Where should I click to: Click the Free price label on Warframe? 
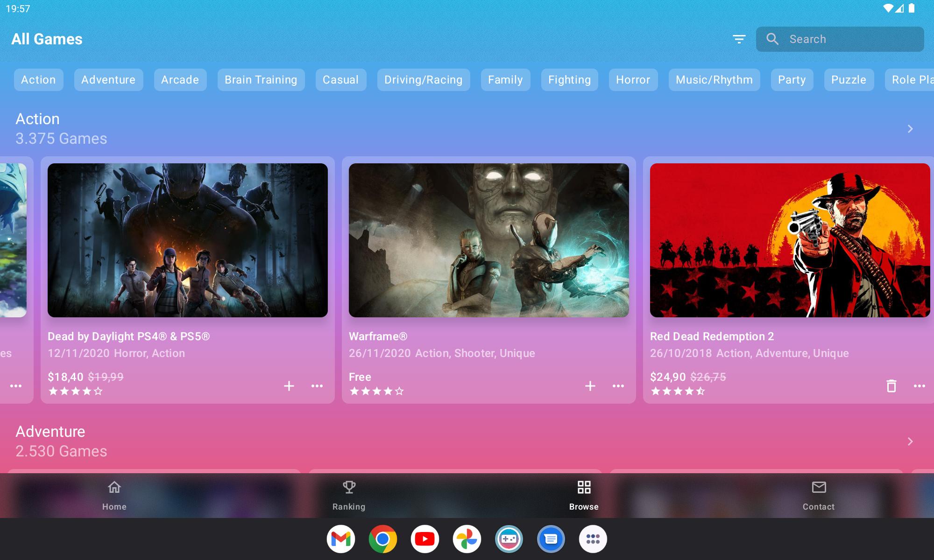pos(360,377)
